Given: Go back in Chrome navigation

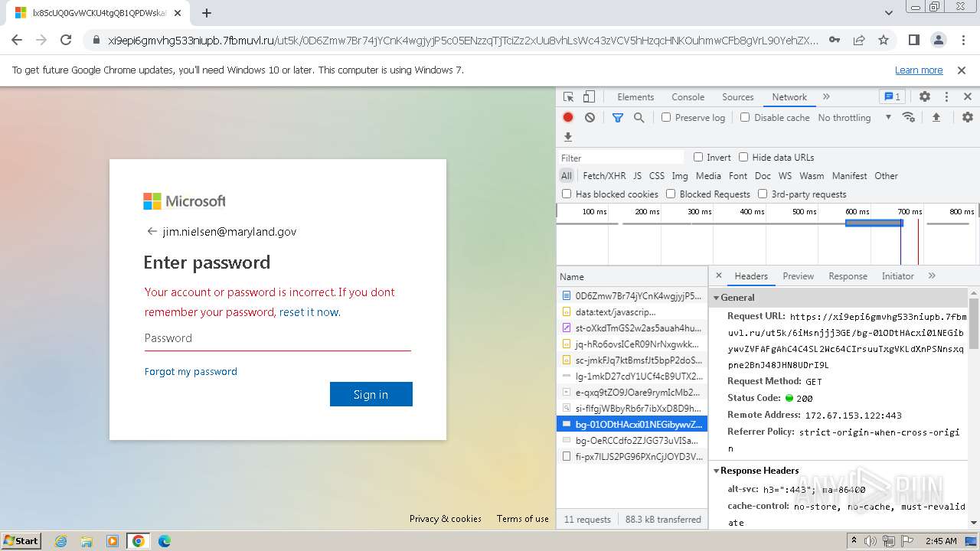Looking at the screenshot, I should (x=17, y=40).
